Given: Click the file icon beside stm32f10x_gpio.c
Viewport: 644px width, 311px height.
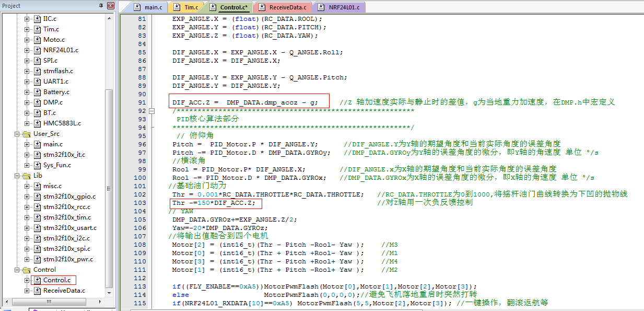Looking at the screenshot, I should 37,197.
